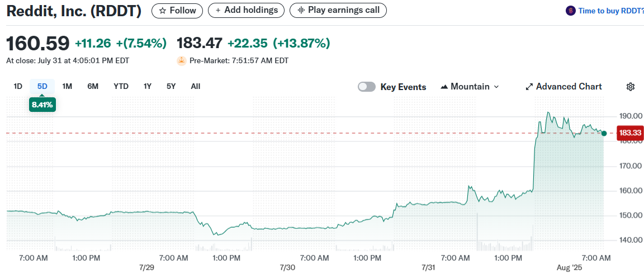Click the Follow star button
The width and height of the screenshot is (644, 273).
click(177, 11)
